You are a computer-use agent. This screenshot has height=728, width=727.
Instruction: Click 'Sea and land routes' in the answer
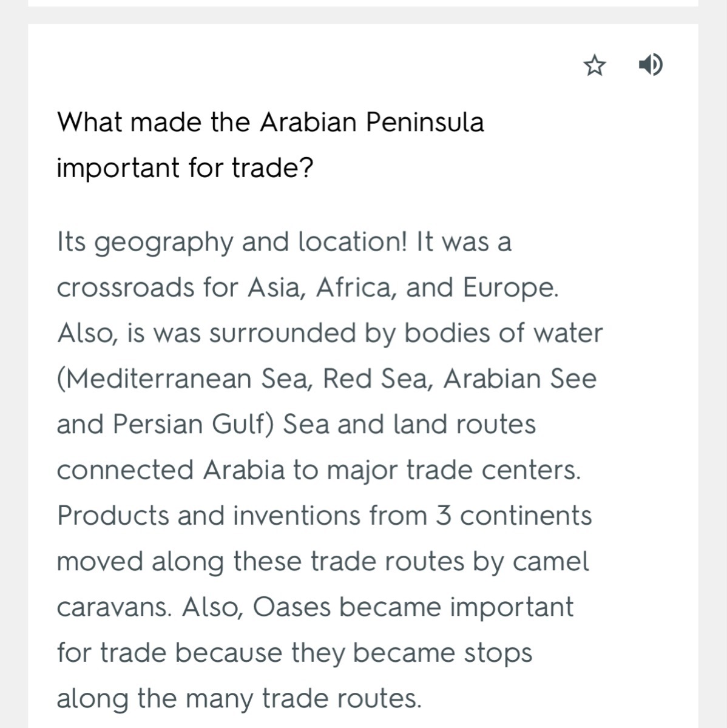[409, 425]
